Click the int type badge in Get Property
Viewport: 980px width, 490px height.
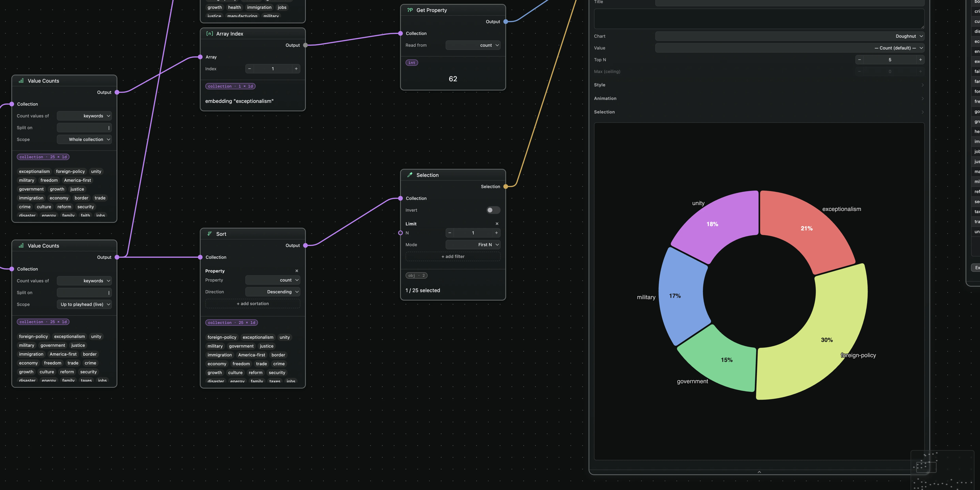(x=412, y=63)
